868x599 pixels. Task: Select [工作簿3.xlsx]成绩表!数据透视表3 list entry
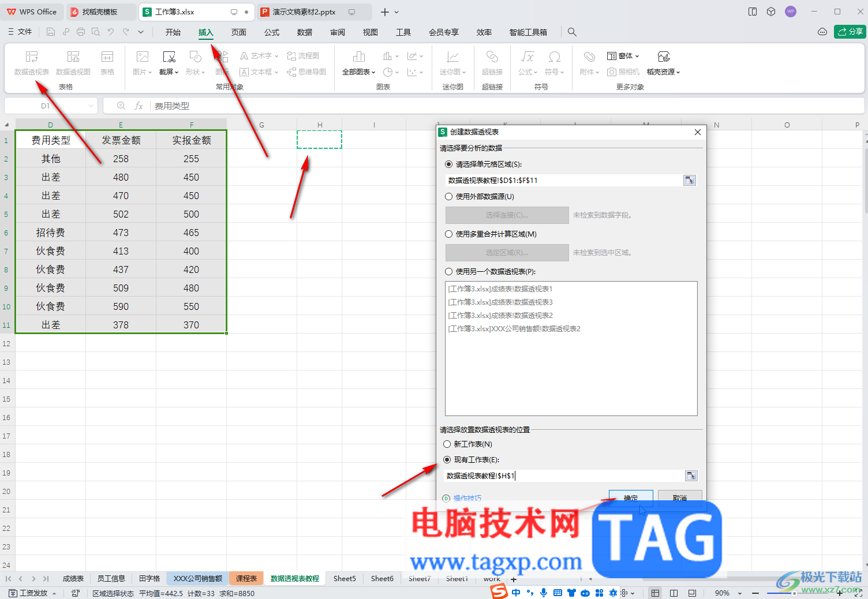500,302
